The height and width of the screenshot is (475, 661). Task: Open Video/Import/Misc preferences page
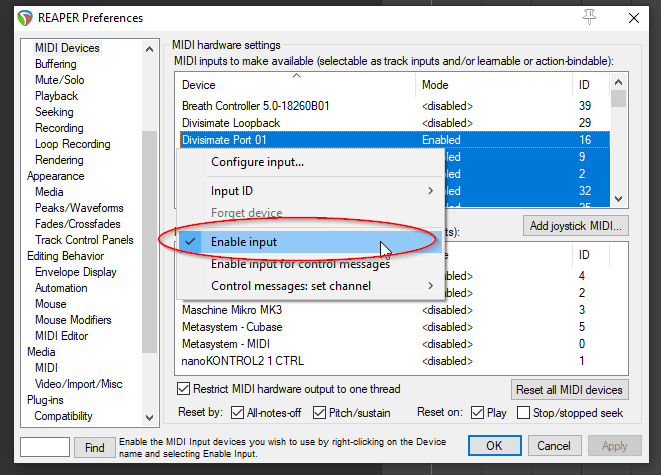point(78,384)
